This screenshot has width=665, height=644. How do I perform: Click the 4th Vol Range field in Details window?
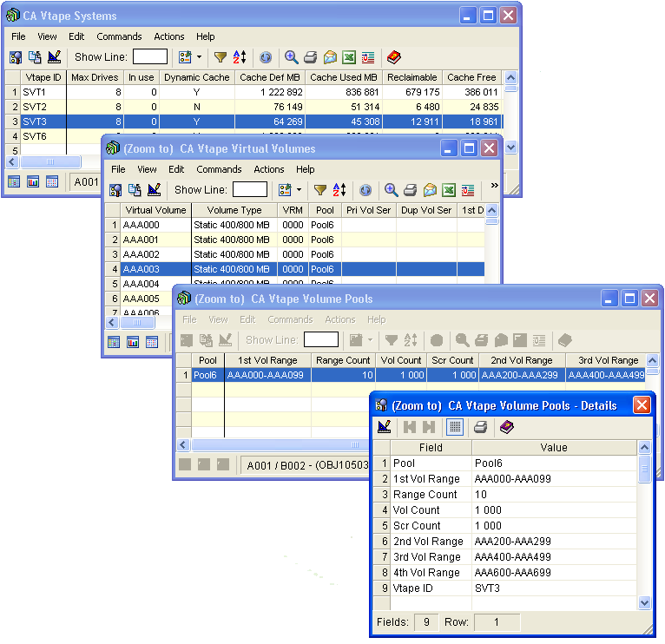pyautogui.click(x=504, y=572)
